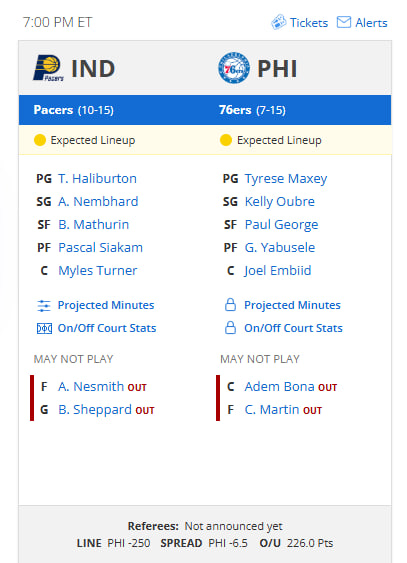
Task: Click Pacers On/Off Court Stats court icon
Action: 44,328
